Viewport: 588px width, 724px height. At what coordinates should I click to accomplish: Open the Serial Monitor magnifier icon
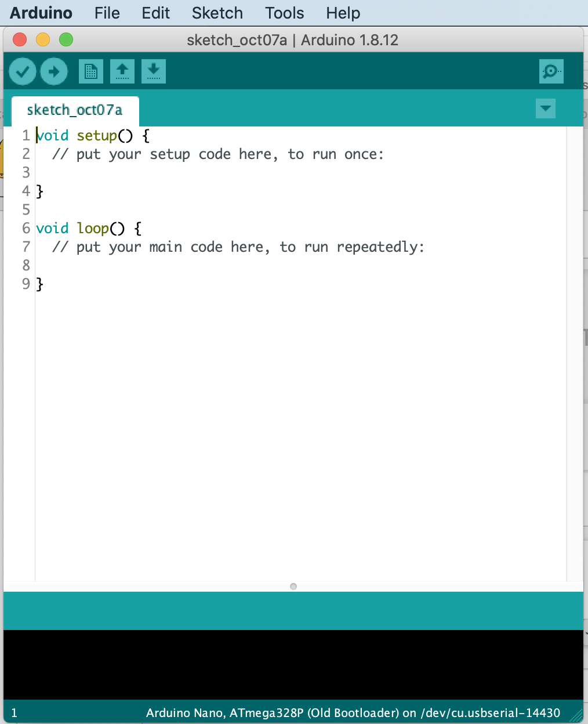click(551, 71)
